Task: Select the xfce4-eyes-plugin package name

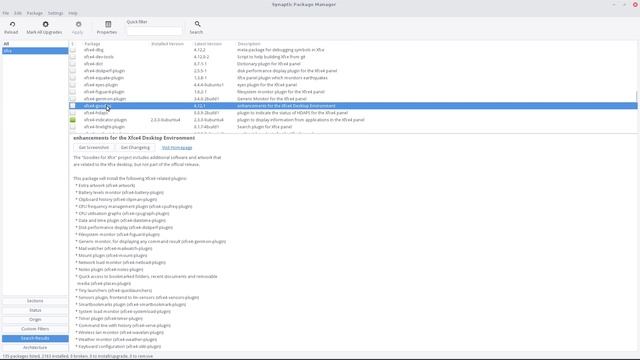Action: click(101, 85)
